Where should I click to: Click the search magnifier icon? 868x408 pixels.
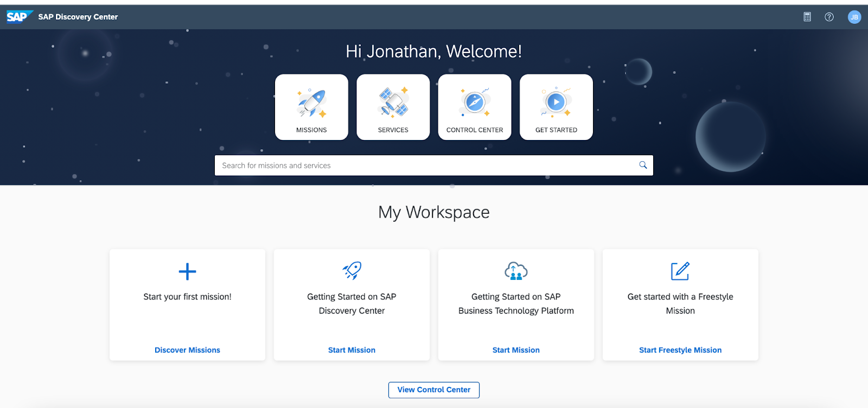point(643,165)
